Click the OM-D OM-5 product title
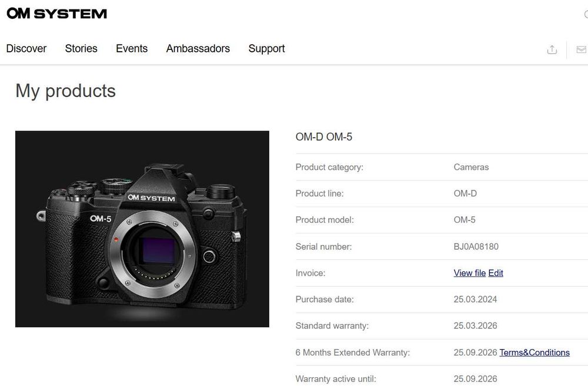Screen dimensions: 588x392 [x=324, y=137]
